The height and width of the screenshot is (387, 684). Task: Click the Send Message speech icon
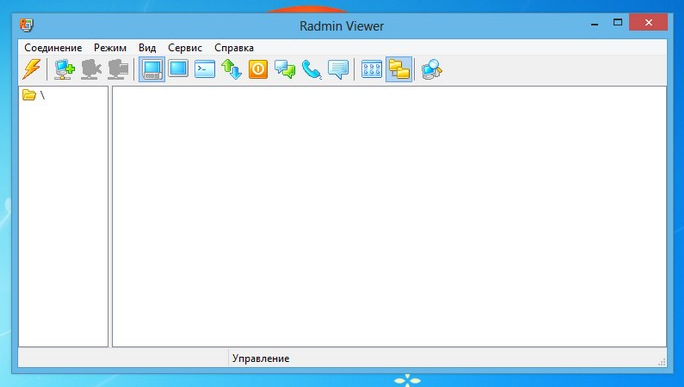click(x=338, y=69)
